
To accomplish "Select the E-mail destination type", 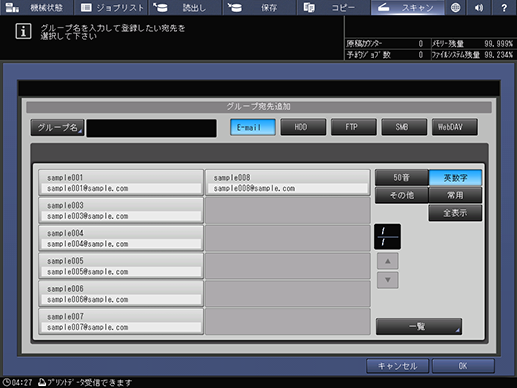I will 253,127.
